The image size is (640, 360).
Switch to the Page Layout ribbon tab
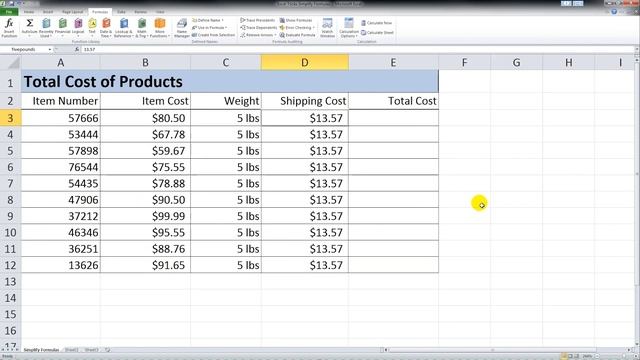[x=72, y=12]
